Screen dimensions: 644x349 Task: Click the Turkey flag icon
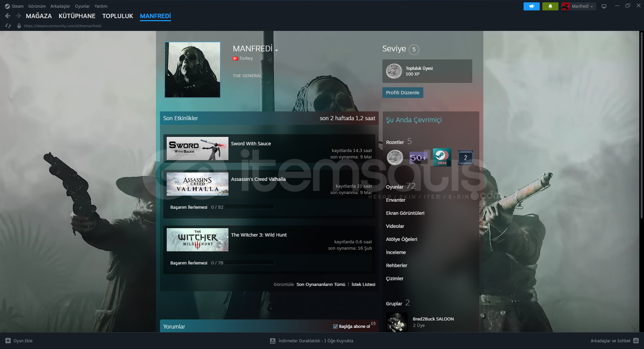click(x=235, y=58)
